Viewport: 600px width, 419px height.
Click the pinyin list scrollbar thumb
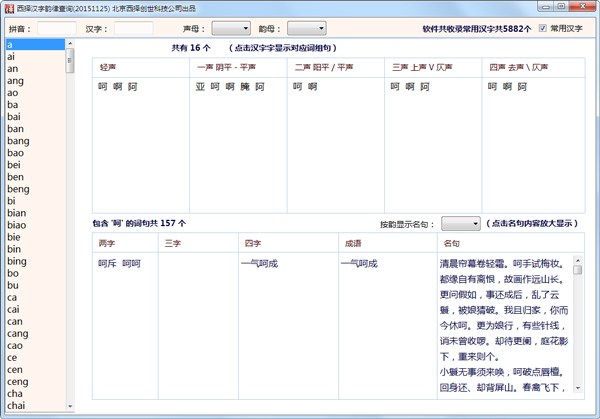click(70, 60)
